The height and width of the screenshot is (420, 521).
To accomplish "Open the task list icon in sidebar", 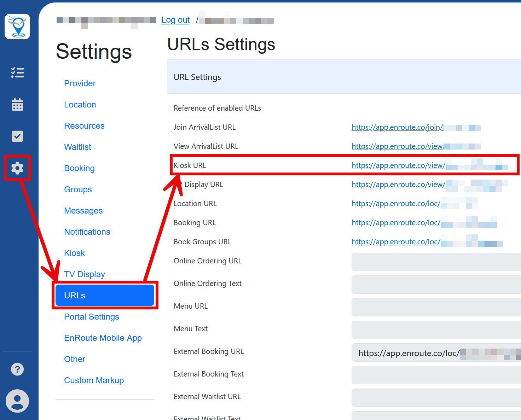I will tap(17, 72).
